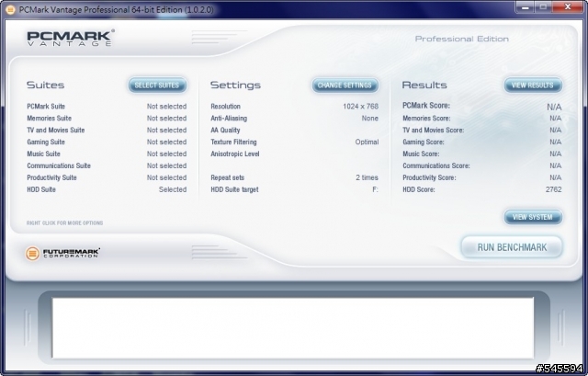Click the 'F:' drive target value

(x=375, y=189)
